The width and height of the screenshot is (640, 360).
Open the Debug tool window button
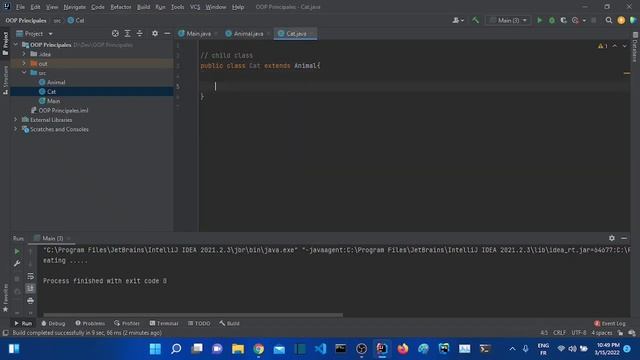tap(53, 323)
